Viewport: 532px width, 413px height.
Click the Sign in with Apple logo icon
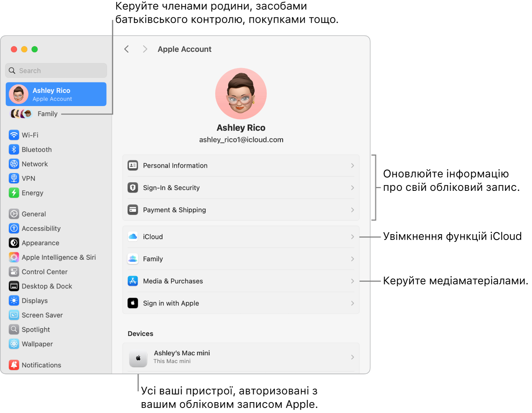[x=133, y=303]
